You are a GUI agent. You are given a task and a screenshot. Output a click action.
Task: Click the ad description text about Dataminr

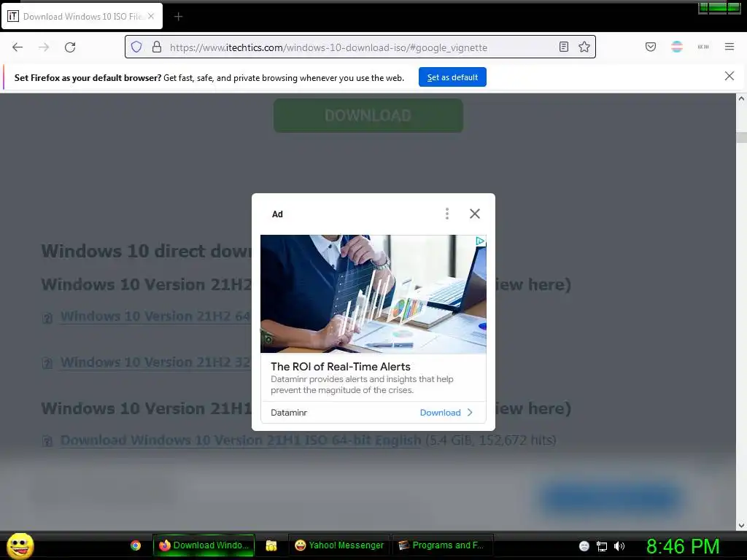(362, 385)
